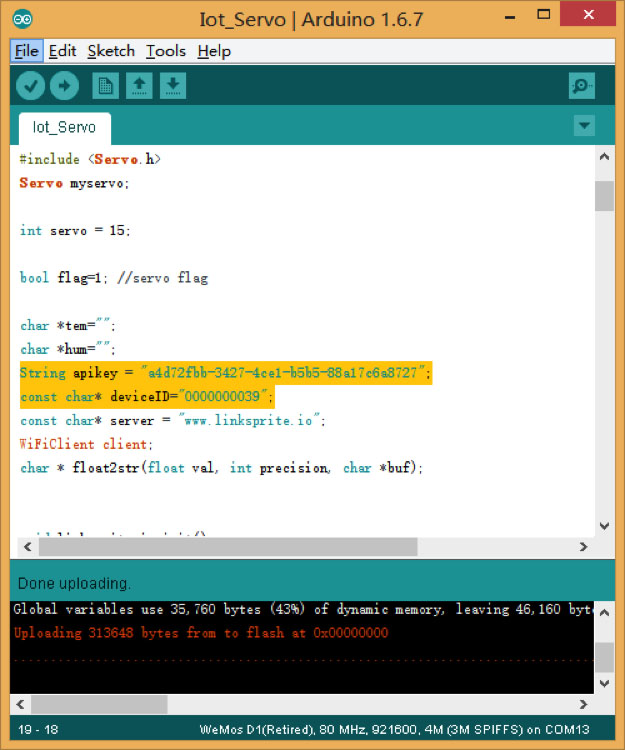Click the line 'Servo myservo;'
The height and width of the screenshot is (750, 625).
pos(74,183)
